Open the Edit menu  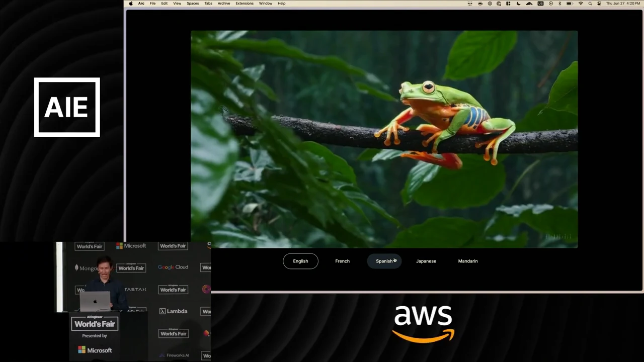click(165, 4)
